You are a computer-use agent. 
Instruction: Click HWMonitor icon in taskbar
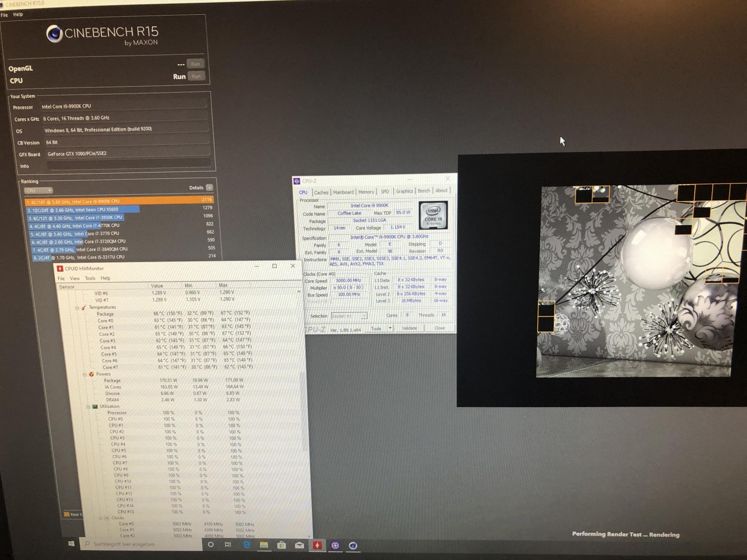317,545
